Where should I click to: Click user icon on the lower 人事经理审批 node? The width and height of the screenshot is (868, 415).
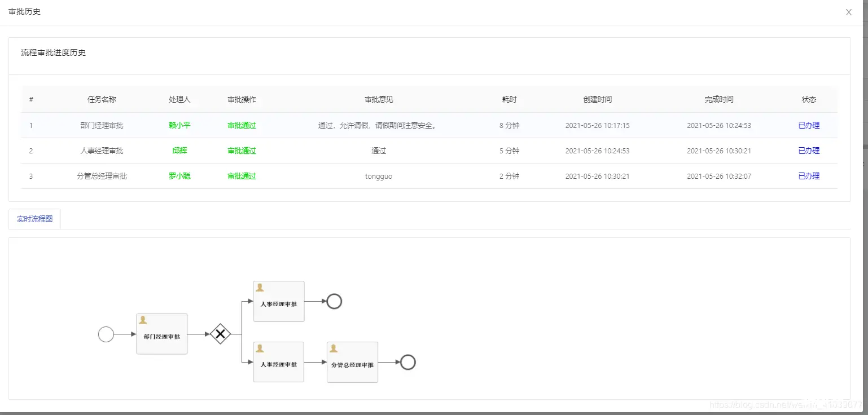[x=260, y=348]
